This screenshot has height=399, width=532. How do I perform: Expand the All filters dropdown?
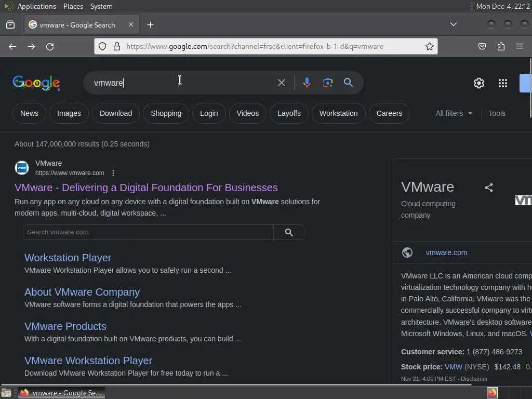[454, 113]
